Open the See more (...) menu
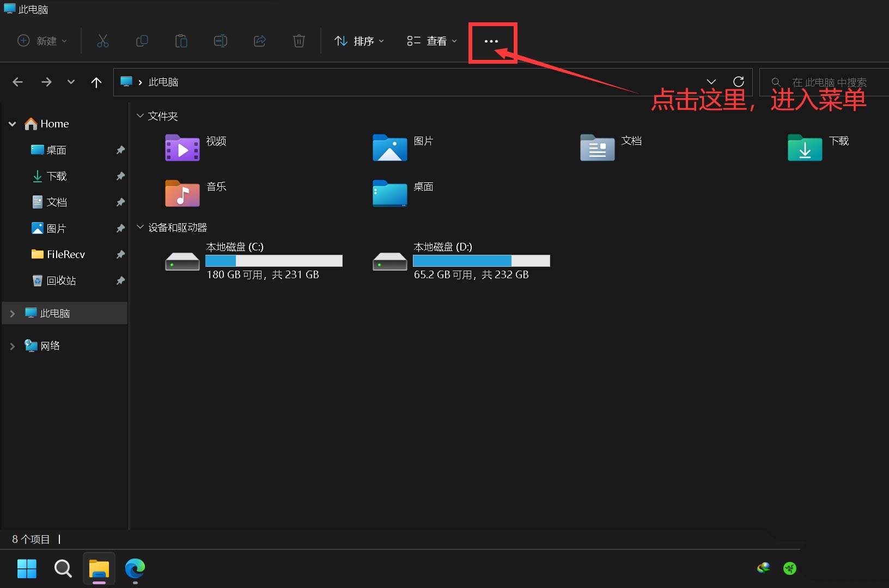 coord(492,41)
